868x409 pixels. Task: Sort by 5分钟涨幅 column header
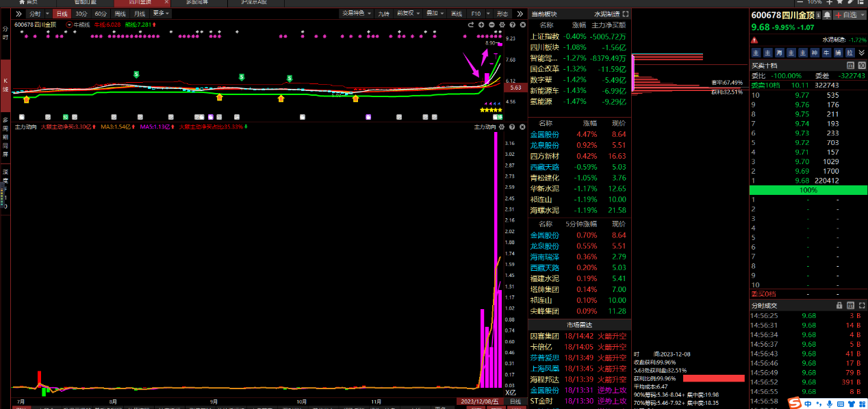click(x=580, y=224)
